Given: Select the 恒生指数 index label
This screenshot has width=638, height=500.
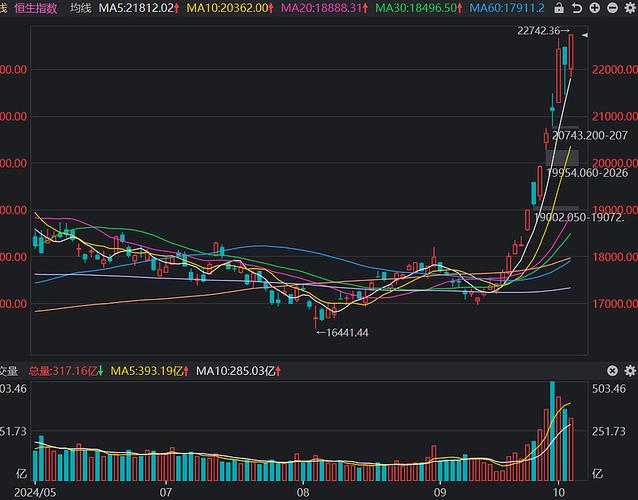Looking at the screenshot, I should [37, 8].
